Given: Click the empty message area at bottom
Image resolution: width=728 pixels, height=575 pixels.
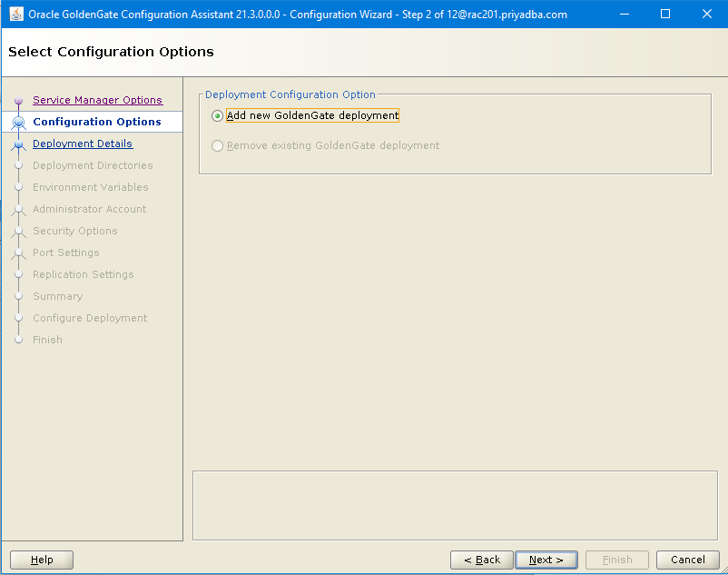Looking at the screenshot, I should pos(455,505).
